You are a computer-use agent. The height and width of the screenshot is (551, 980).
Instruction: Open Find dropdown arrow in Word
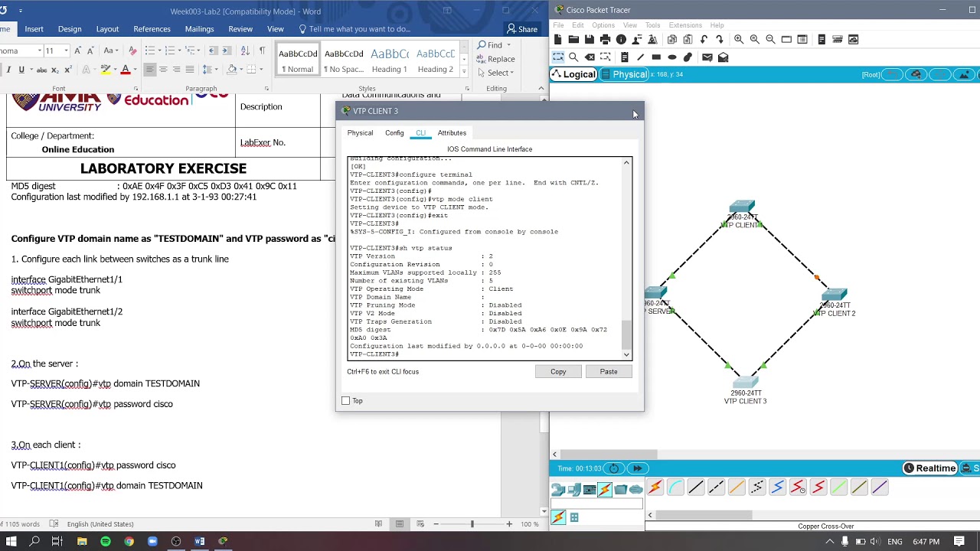(508, 45)
